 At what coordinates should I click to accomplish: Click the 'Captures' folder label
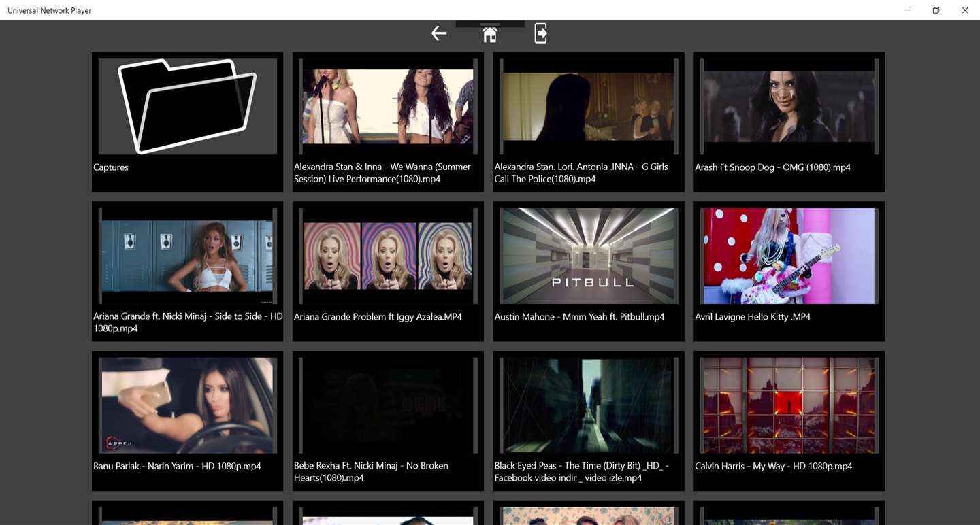pyautogui.click(x=111, y=167)
